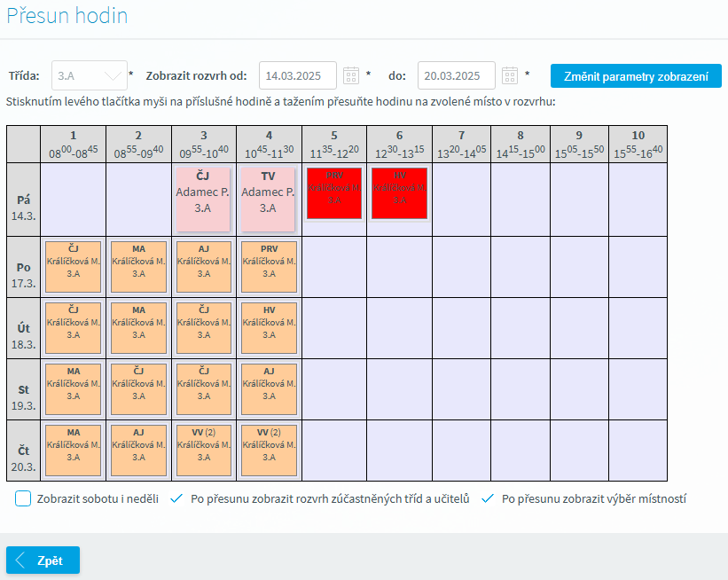The width and height of the screenshot is (728, 580).
Task: Select Monday PRV lesson in period 4
Action: click(x=269, y=266)
